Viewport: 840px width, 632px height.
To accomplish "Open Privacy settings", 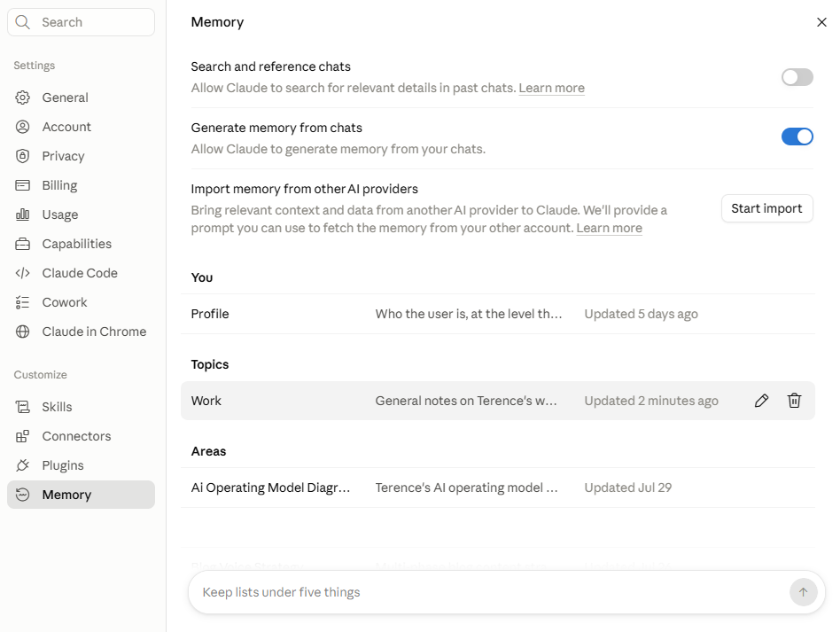I will [x=81, y=156].
